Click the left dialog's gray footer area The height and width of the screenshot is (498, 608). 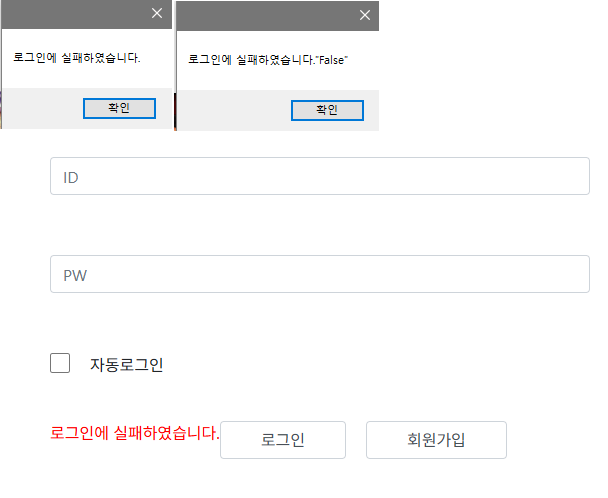40,108
